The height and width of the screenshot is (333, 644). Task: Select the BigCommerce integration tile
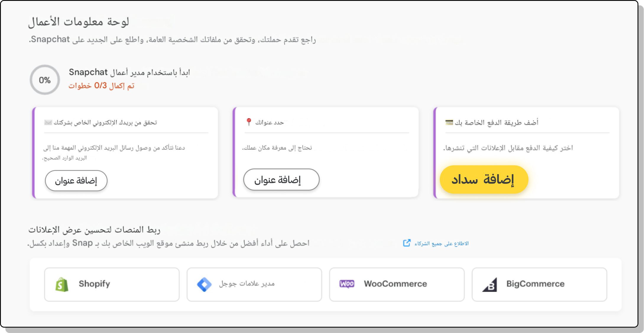click(539, 284)
